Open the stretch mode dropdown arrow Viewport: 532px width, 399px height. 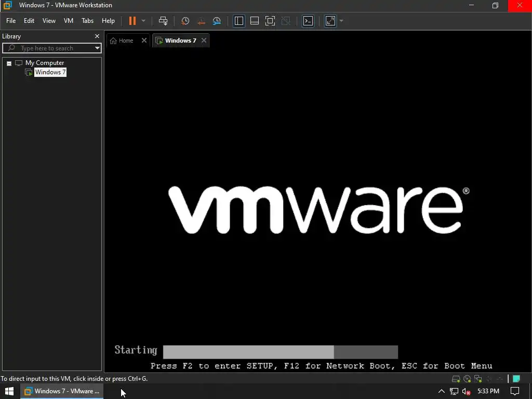click(x=341, y=21)
